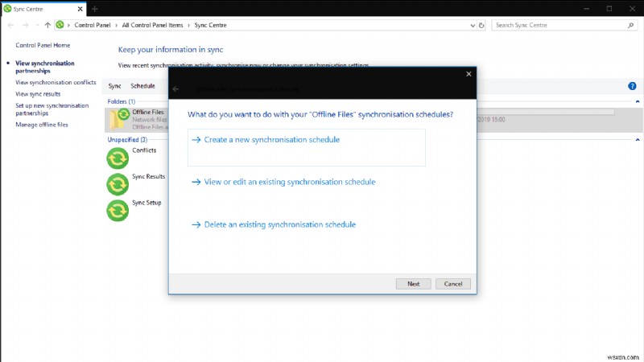Open Sync Centre help icon

pyautogui.click(x=632, y=86)
